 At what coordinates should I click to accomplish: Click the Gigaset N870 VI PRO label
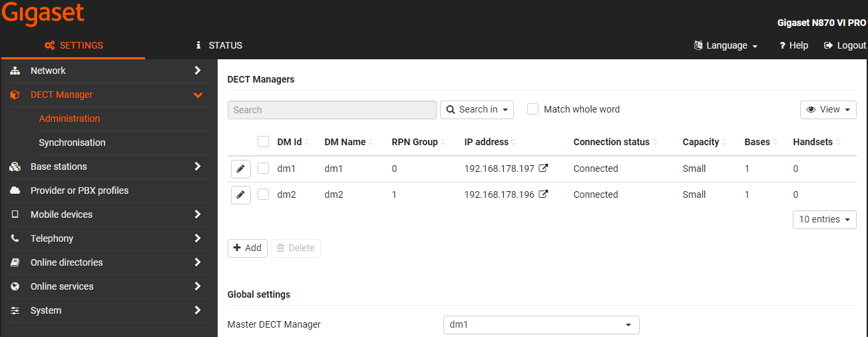822,23
